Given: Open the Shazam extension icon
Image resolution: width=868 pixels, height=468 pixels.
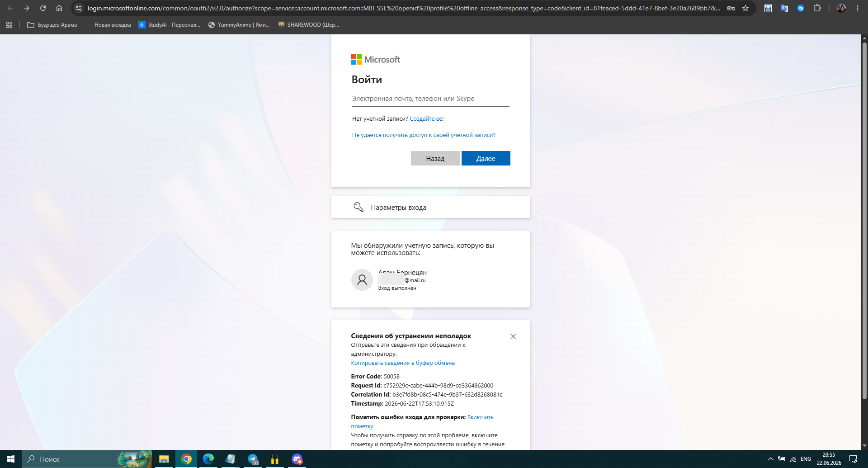Looking at the screenshot, I should click(x=801, y=8).
